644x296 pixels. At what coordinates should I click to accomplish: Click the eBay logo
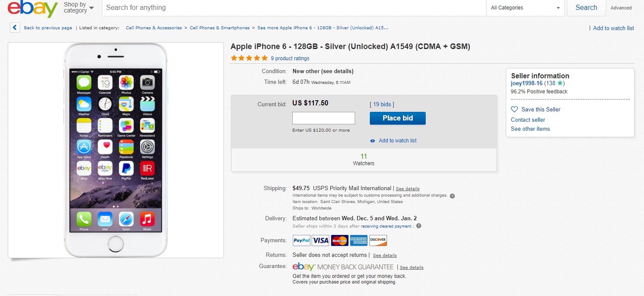pyautogui.click(x=32, y=9)
